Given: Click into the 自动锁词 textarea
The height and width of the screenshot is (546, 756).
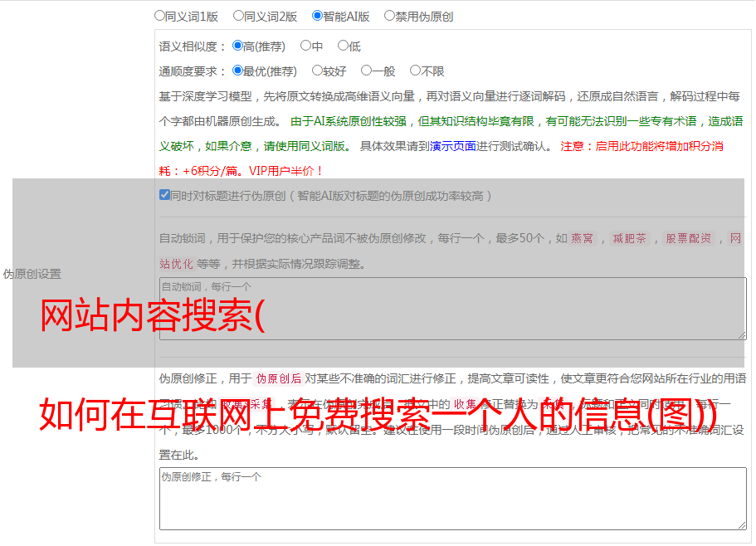Looking at the screenshot, I should 453,309.
